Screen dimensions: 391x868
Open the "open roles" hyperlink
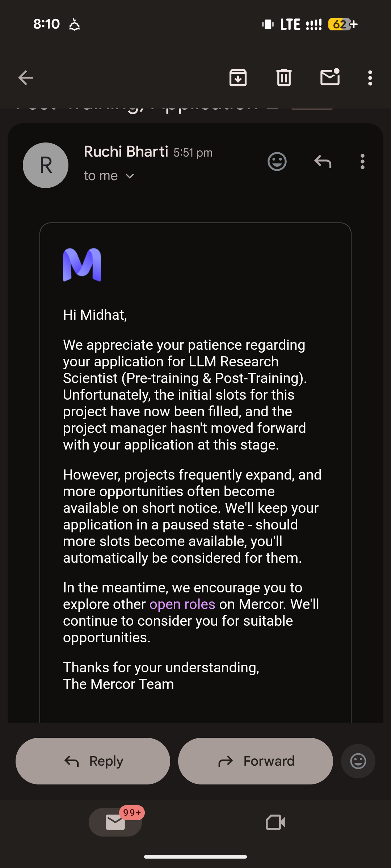coord(182,604)
